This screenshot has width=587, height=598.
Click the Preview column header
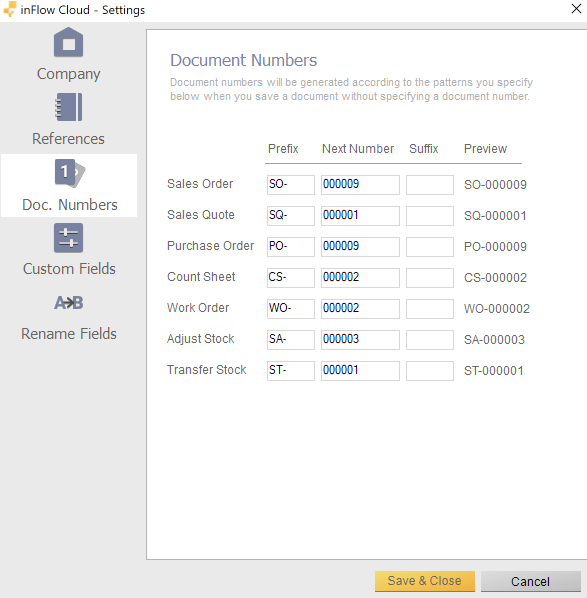(485, 149)
